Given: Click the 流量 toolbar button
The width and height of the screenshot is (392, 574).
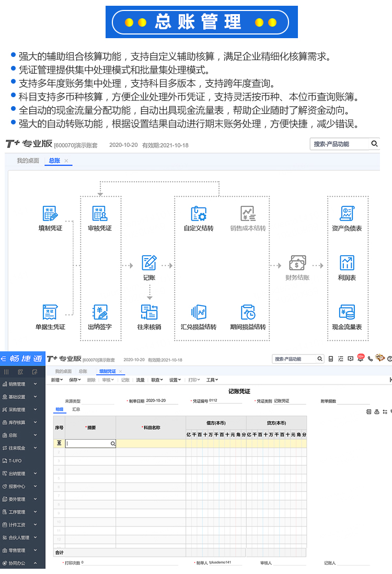Looking at the screenshot, I should click(140, 380).
